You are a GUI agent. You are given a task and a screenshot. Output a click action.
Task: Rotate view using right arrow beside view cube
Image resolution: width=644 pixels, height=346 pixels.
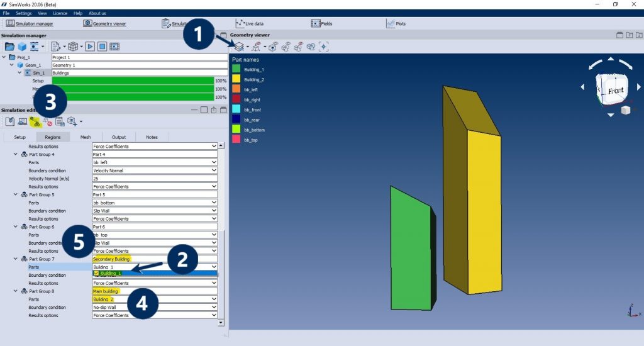point(639,87)
